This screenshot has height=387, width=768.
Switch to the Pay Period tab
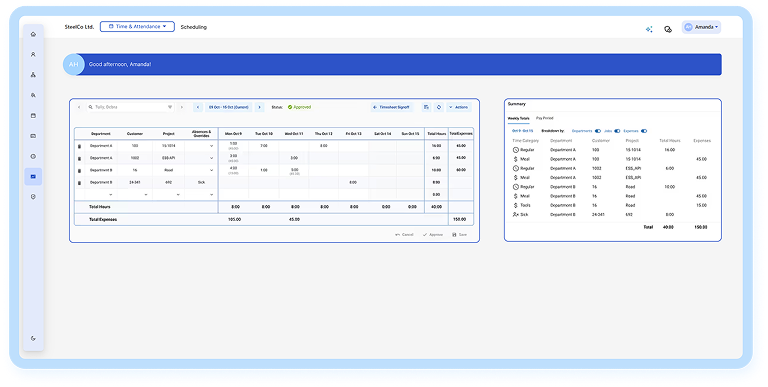point(545,118)
